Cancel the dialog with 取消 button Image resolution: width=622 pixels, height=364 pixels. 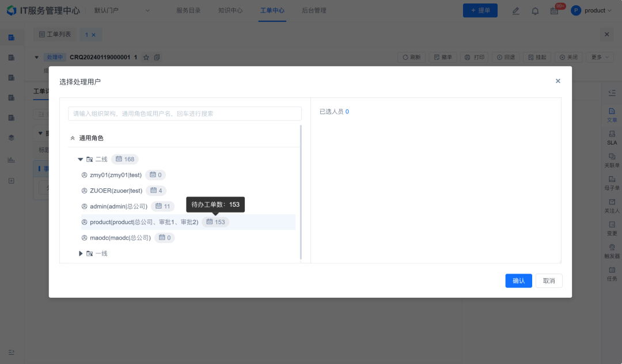click(x=549, y=280)
